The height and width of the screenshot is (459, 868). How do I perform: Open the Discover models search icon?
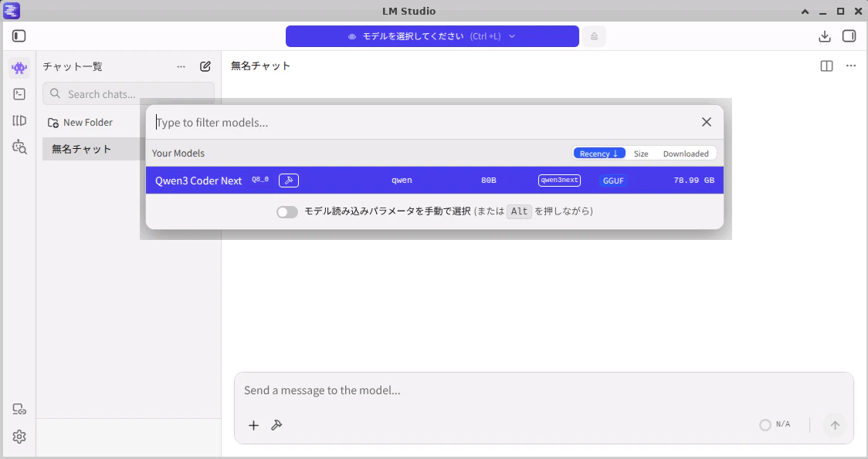point(19,147)
